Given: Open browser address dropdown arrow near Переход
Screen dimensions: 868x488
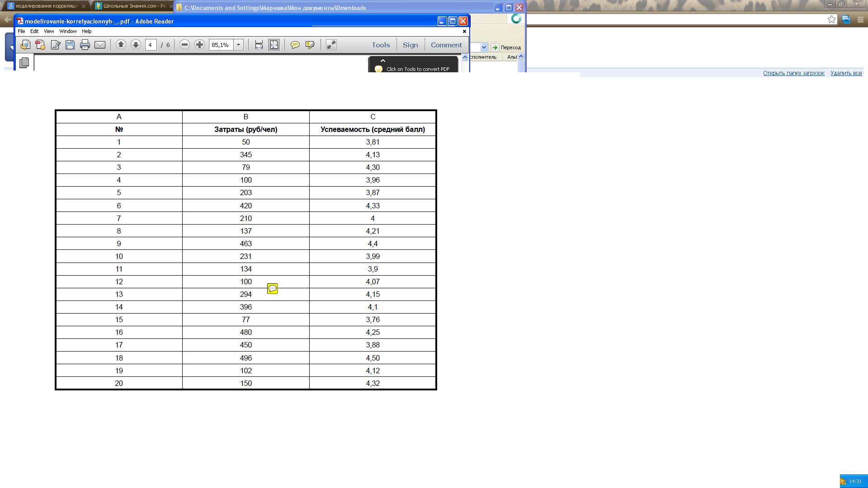Looking at the screenshot, I should [484, 47].
